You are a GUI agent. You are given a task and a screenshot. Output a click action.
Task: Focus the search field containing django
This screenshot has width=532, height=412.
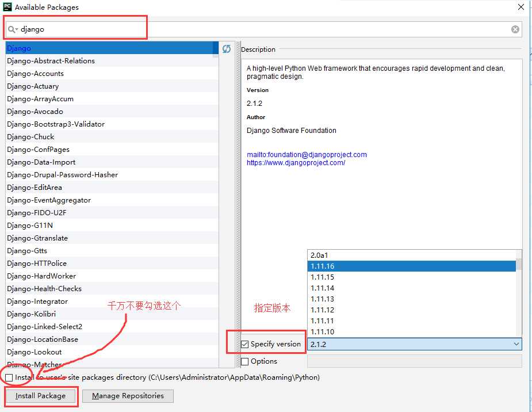pos(263,29)
